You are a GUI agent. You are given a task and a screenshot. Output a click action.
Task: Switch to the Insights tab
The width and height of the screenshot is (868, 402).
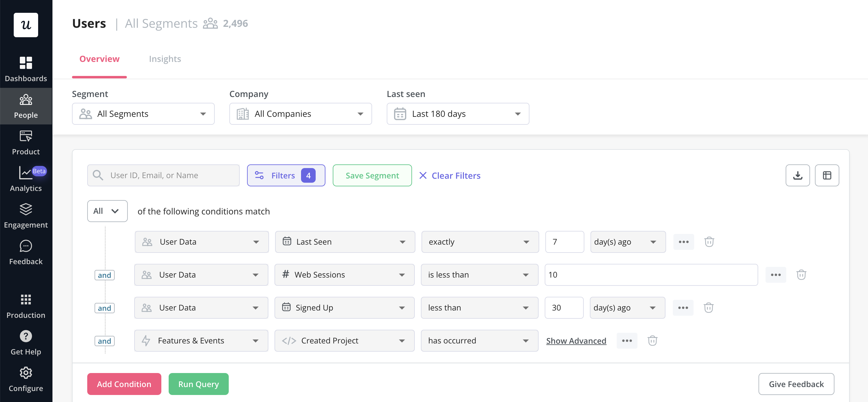165,59
